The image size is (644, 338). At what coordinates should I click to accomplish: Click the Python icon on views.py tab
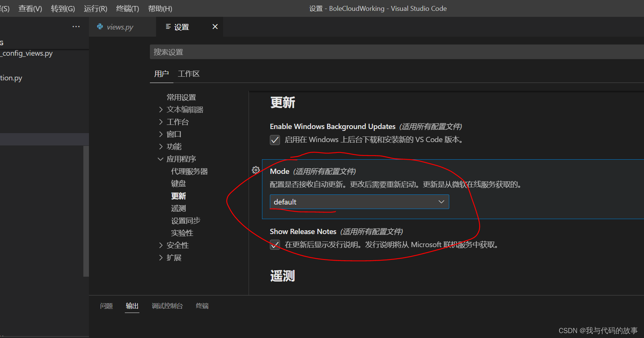(100, 27)
